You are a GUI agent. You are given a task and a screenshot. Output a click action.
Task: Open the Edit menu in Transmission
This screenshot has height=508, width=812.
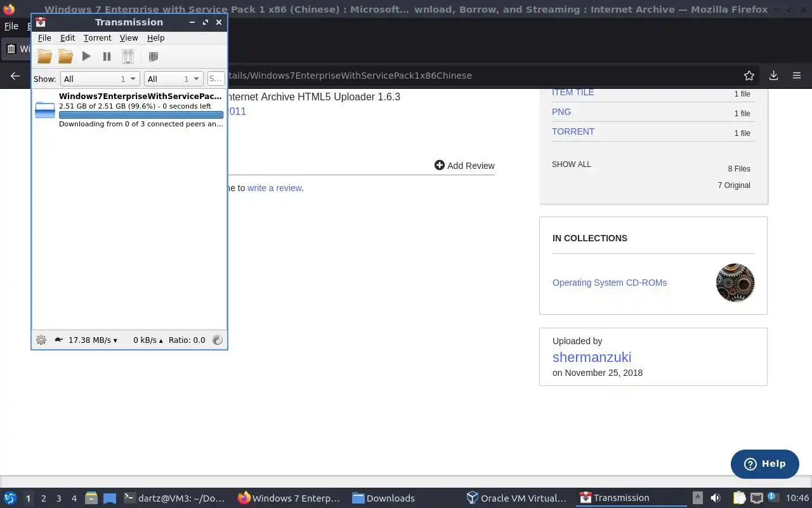pyautogui.click(x=67, y=38)
